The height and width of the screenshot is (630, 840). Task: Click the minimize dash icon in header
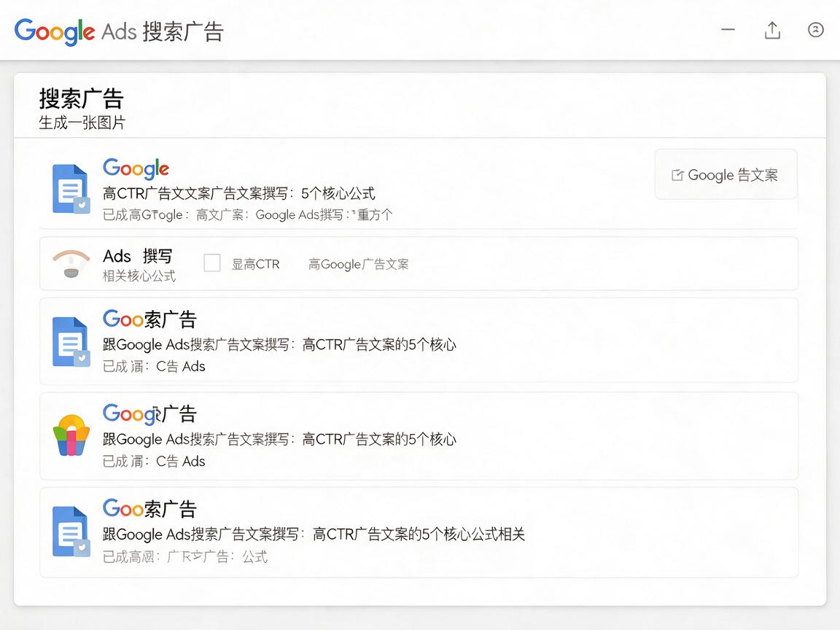point(728,29)
